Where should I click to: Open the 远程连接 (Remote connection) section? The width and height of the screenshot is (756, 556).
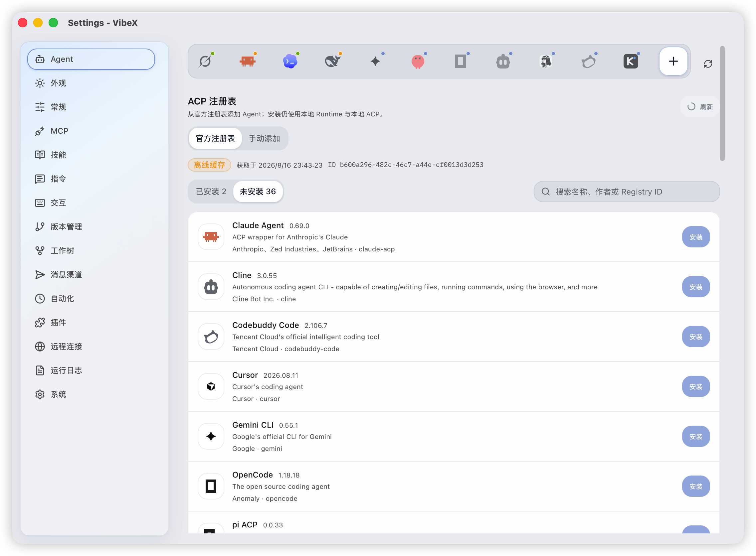pyautogui.click(x=91, y=346)
